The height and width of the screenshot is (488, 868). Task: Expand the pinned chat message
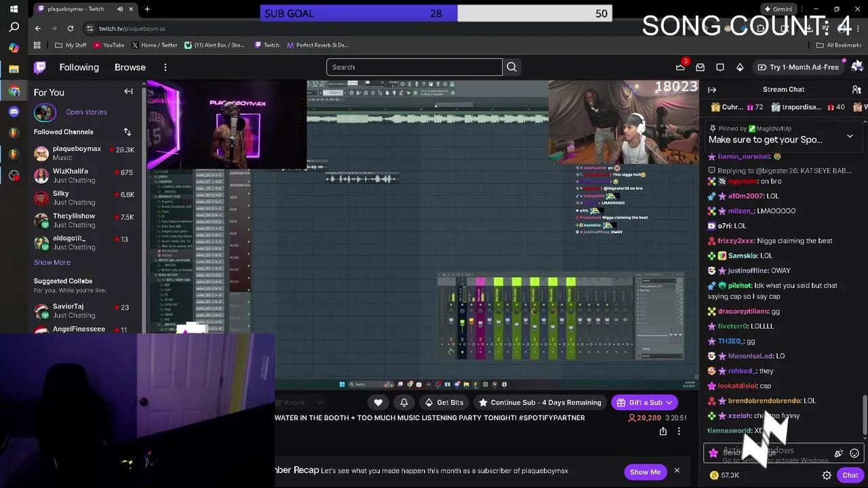tap(850, 136)
